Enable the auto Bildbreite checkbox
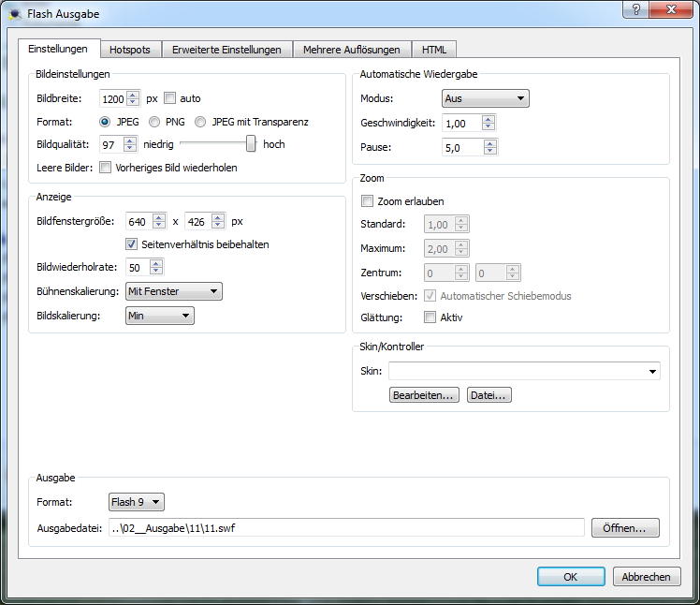The width and height of the screenshot is (700, 605). (x=169, y=98)
